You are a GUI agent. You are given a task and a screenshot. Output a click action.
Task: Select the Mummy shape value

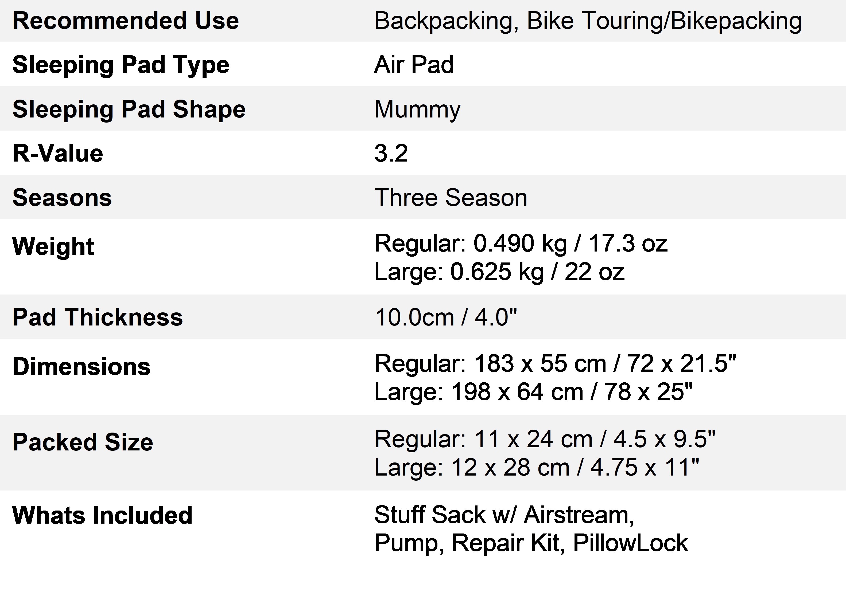pos(417,109)
